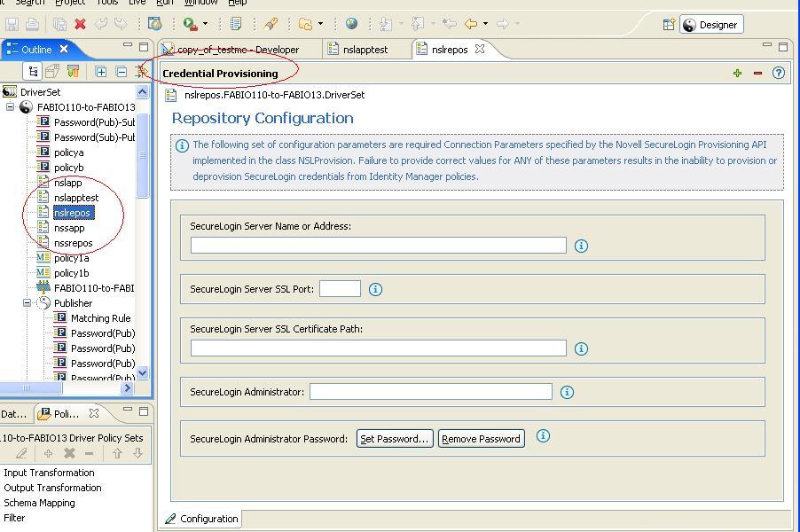Click the green plus icon in Credential Provisioning header

pyautogui.click(x=737, y=73)
